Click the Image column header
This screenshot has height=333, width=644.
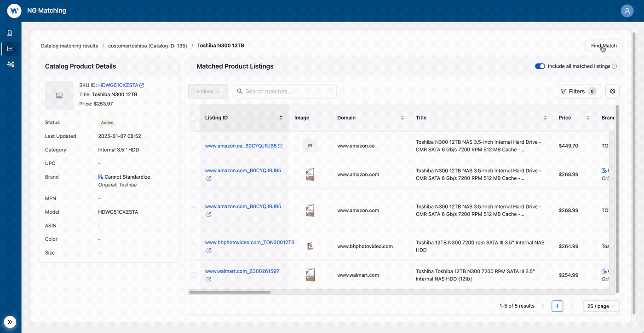302,118
